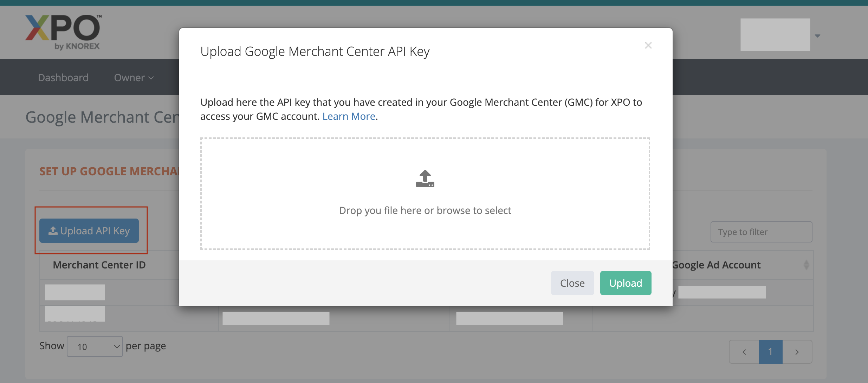
Task: Click the Upload API Key button
Action: click(x=89, y=231)
